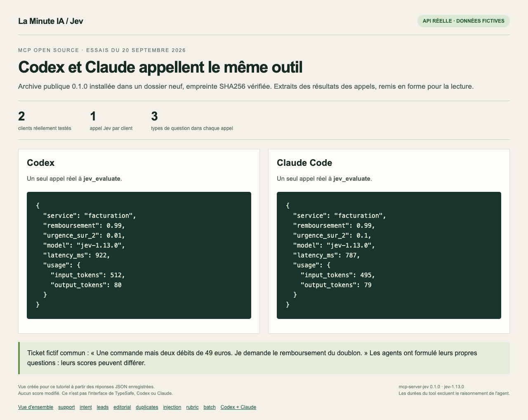Open the editorial link
Screen dimensions: 528x420
tap(122, 407)
